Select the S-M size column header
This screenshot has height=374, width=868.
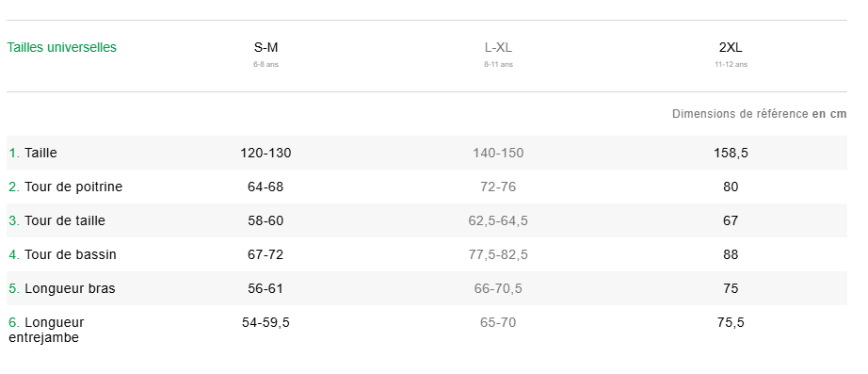pos(265,48)
